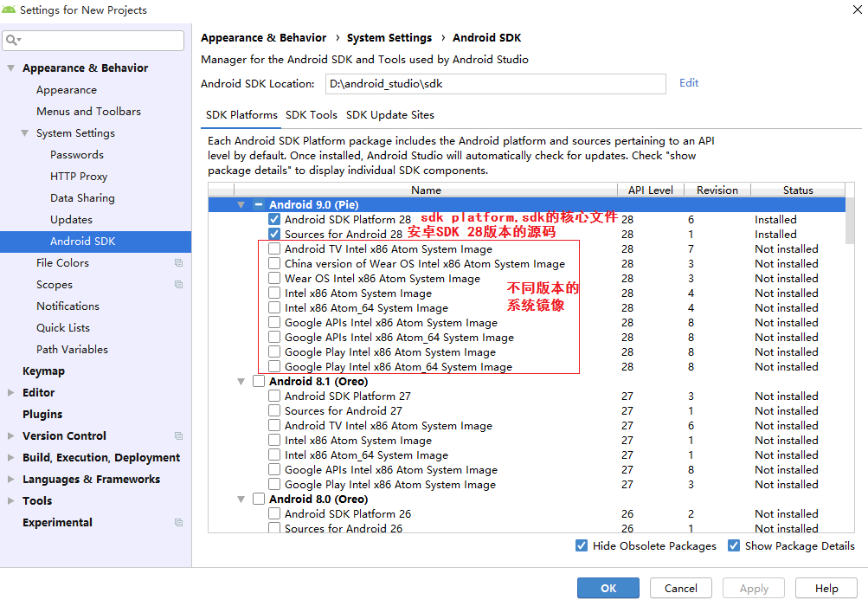Sort by the Status column header

coord(798,190)
